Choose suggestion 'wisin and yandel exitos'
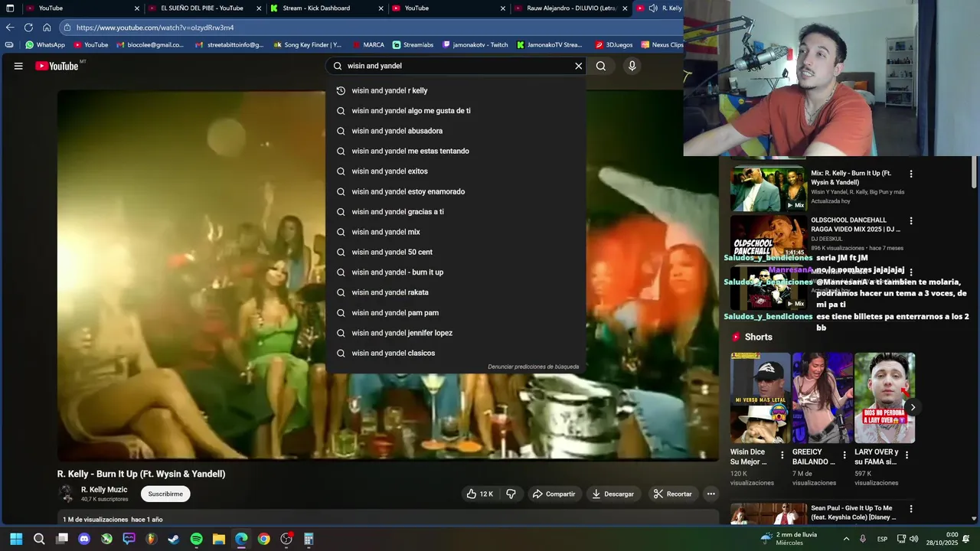Image resolution: width=980 pixels, height=551 pixels. [456, 171]
